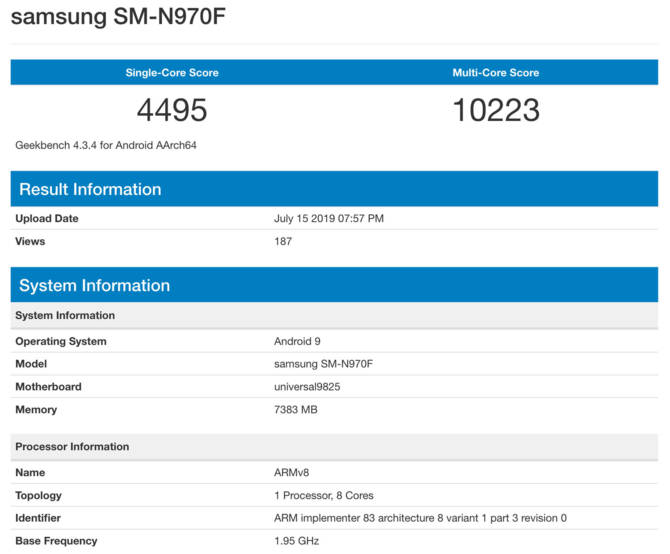670x554 pixels.
Task: Click the Result Information section header
Action: (334, 189)
